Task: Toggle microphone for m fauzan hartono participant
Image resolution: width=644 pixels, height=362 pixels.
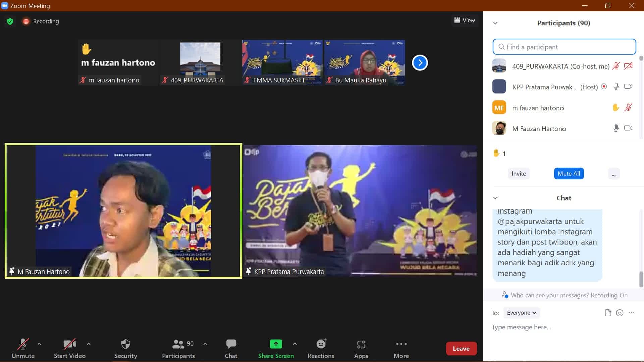Action: (x=628, y=108)
